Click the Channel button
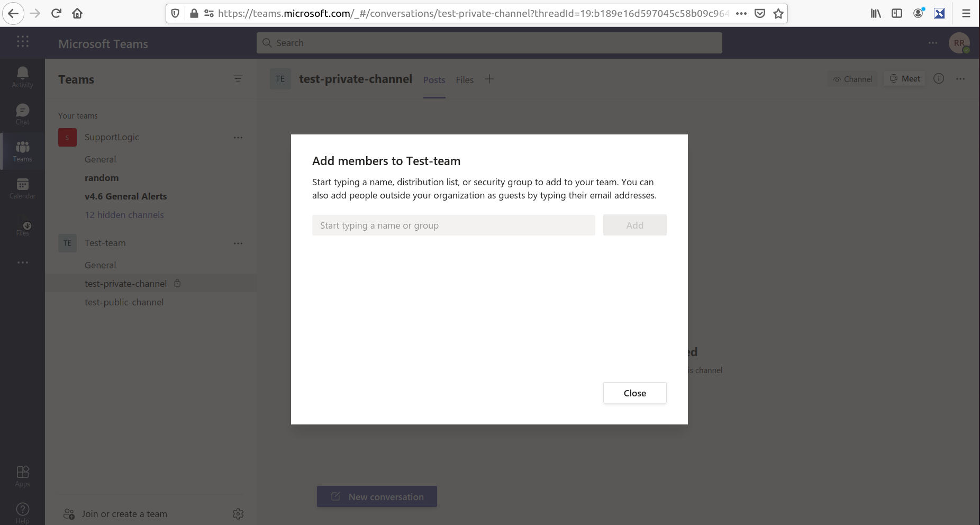The height and width of the screenshot is (525, 980). point(852,79)
